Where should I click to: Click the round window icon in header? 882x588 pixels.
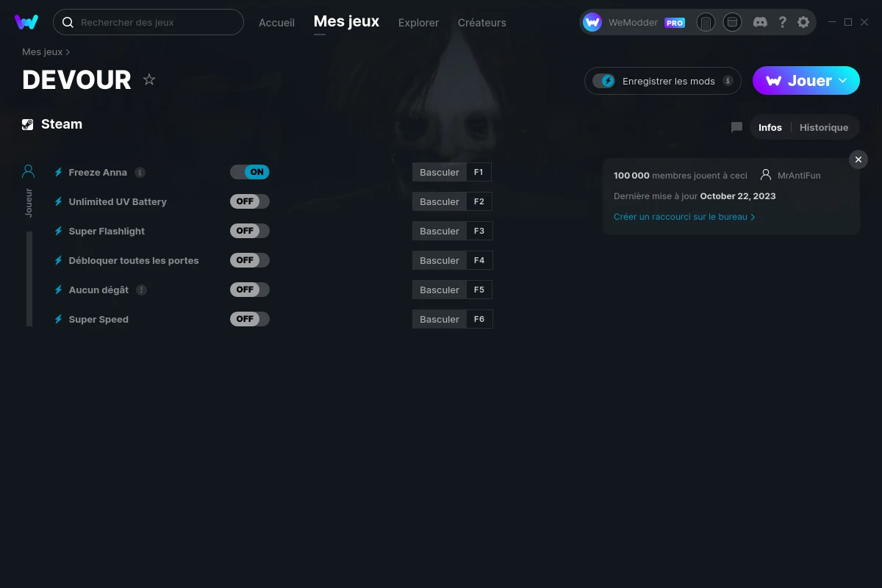pyautogui.click(x=732, y=23)
